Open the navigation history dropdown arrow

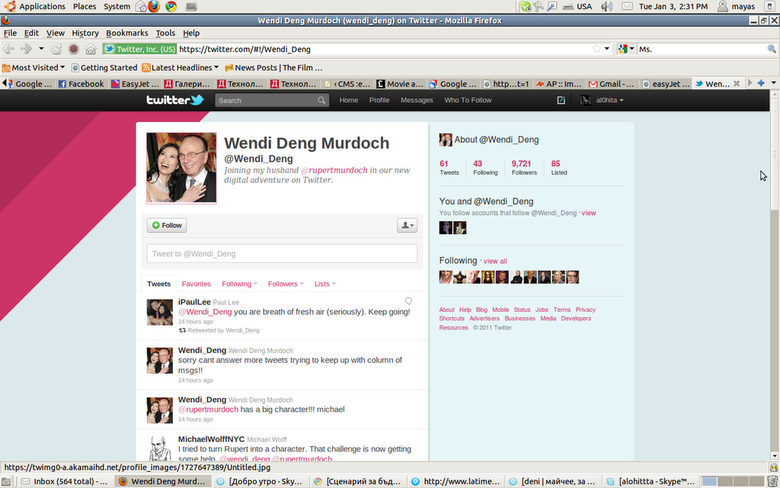click(41, 49)
